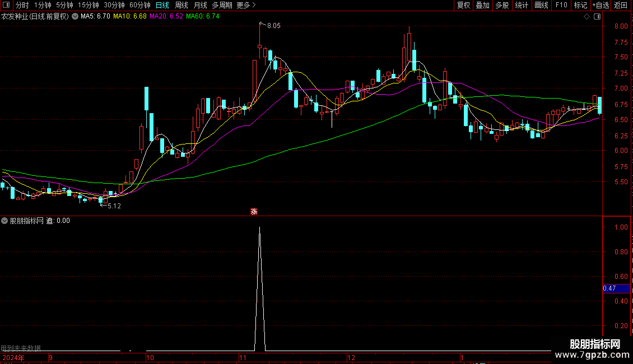Open the 统计 statistics tool

tap(522, 5)
